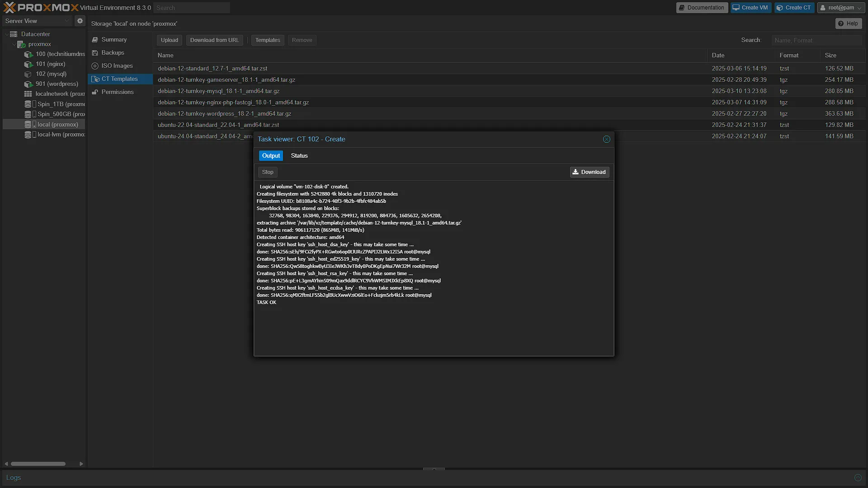Click the Create VM button
The image size is (868, 488).
(x=750, y=8)
